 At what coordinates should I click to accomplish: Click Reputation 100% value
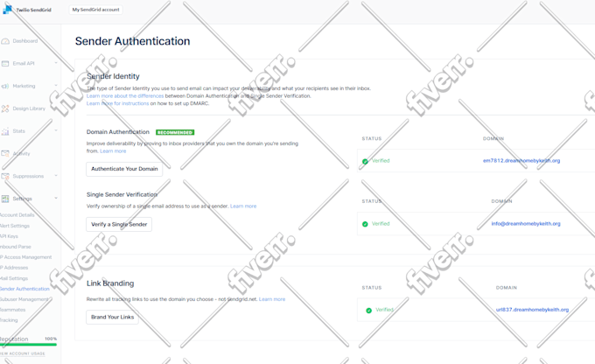pyautogui.click(x=51, y=339)
